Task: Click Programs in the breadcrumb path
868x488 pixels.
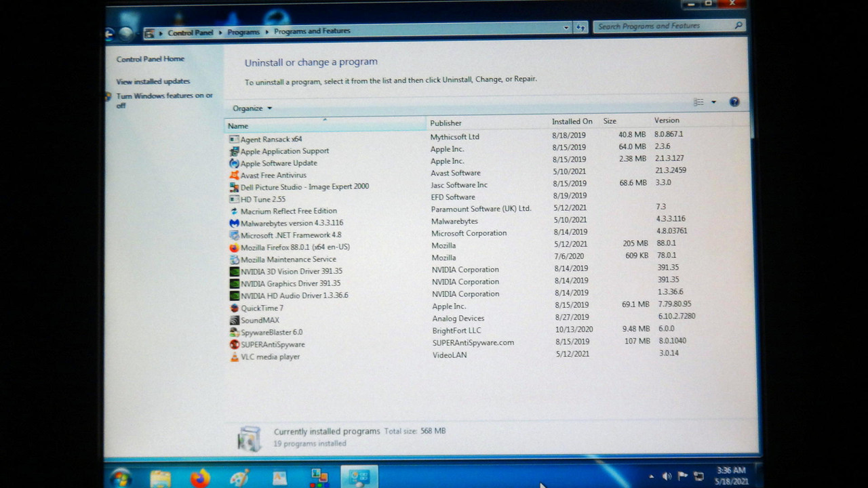Action: (243, 32)
